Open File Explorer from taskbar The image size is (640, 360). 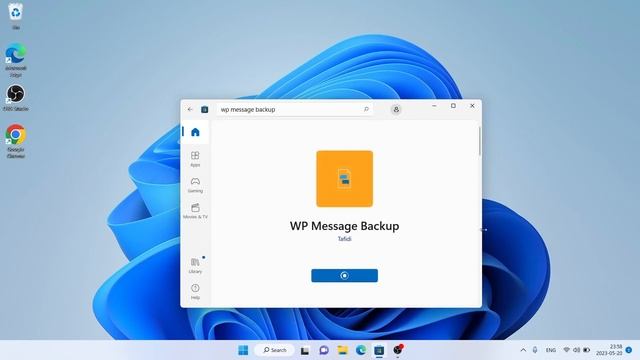click(x=342, y=350)
